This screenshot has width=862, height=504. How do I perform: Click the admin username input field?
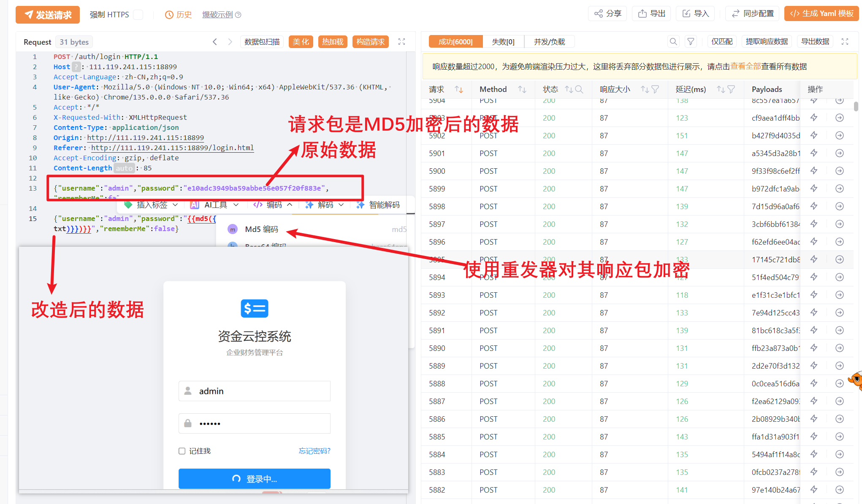254,391
